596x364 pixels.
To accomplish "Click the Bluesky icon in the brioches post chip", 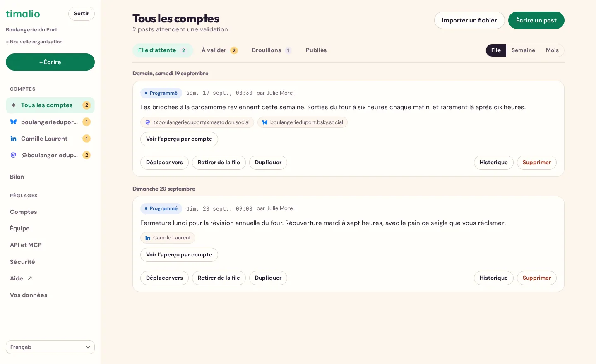I will [x=265, y=122].
